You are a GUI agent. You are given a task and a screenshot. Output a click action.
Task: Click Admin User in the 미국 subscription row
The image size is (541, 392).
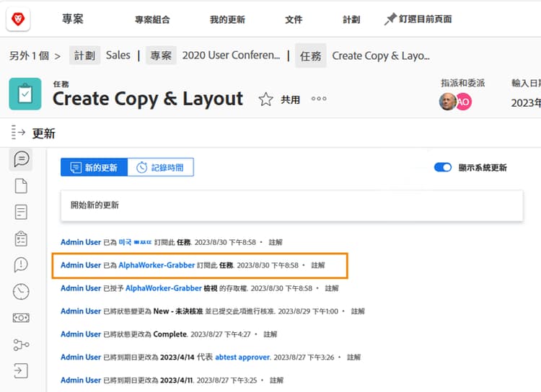81,242
